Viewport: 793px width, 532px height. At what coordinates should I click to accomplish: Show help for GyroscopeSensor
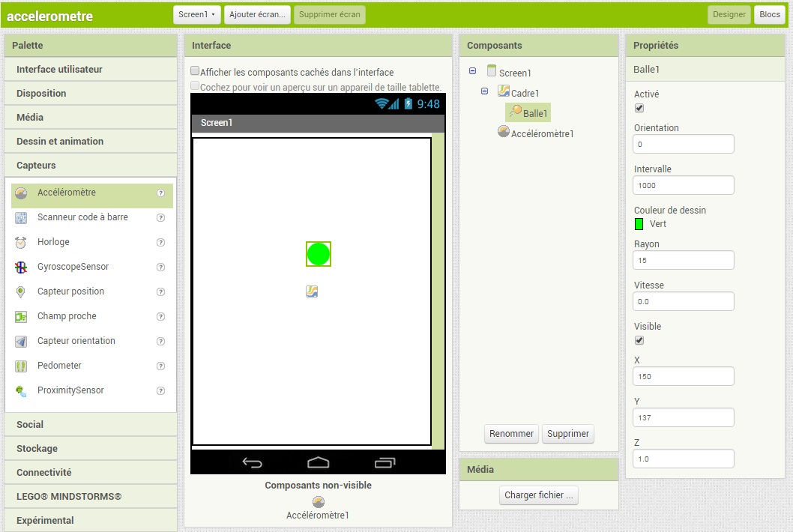(161, 267)
